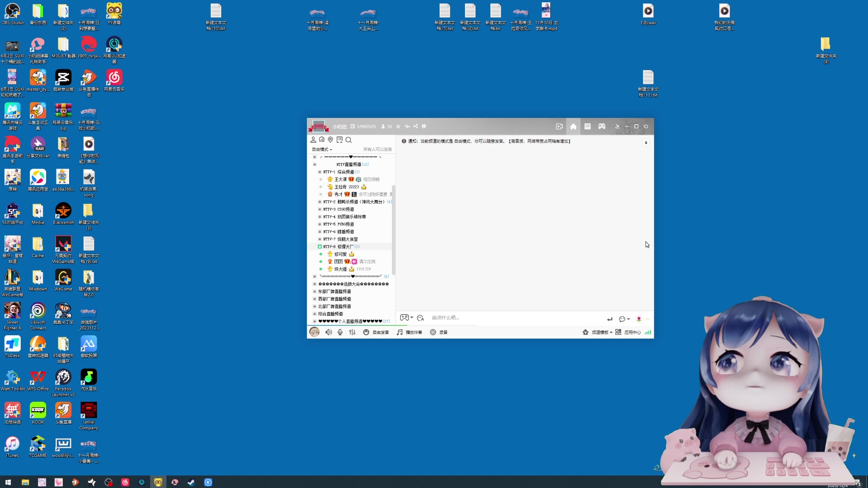Image resolution: width=868 pixels, height=488 pixels.
Task: Click the emoji font icon beside chat input
Action: (x=420, y=318)
